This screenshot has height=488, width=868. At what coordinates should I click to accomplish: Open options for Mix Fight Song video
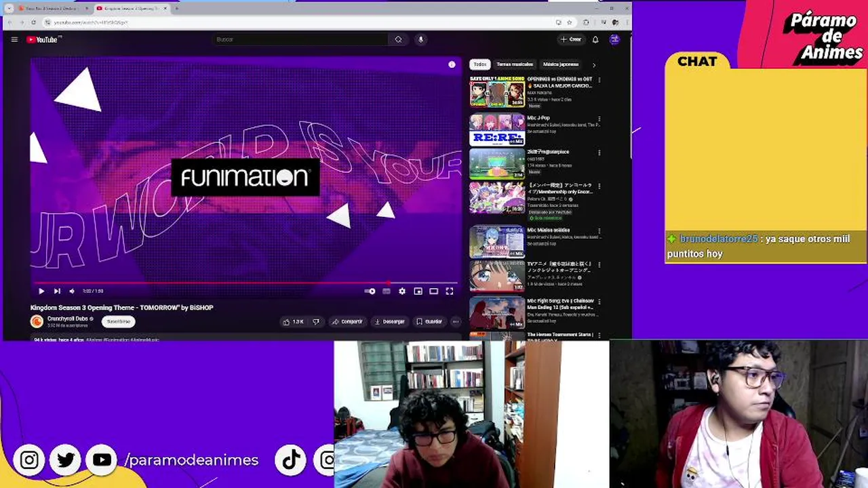[x=599, y=302]
